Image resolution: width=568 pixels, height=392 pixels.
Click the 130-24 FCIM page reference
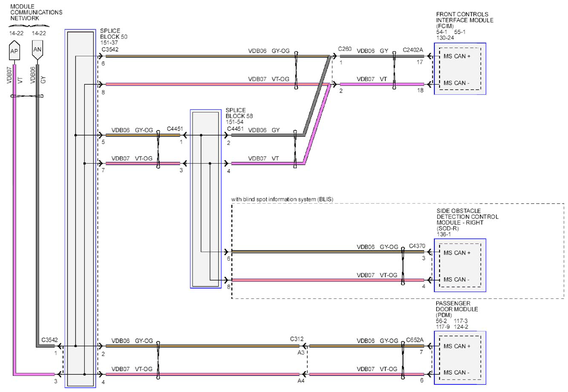pyautogui.click(x=445, y=38)
